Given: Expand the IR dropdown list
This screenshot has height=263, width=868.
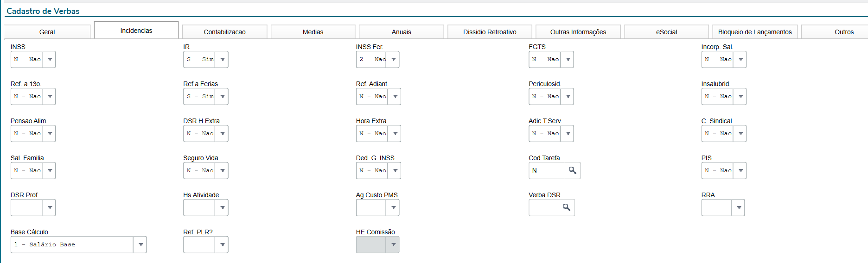Looking at the screenshot, I should pyautogui.click(x=223, y=60).
